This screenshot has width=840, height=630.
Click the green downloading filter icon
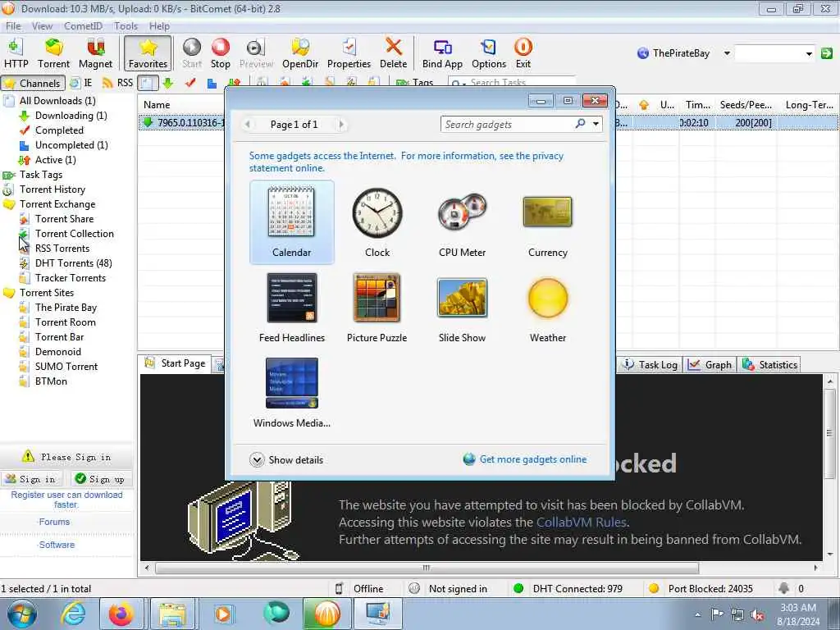point(168,83)
